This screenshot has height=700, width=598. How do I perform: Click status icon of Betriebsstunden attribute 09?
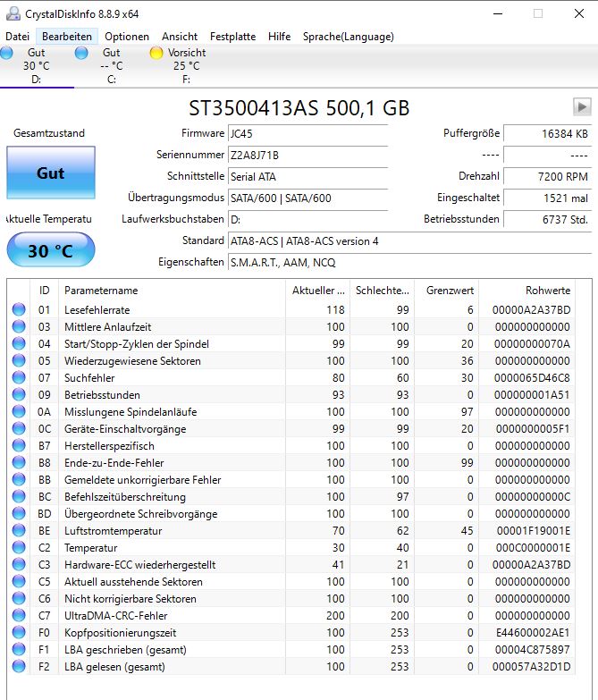pos(19,394)
